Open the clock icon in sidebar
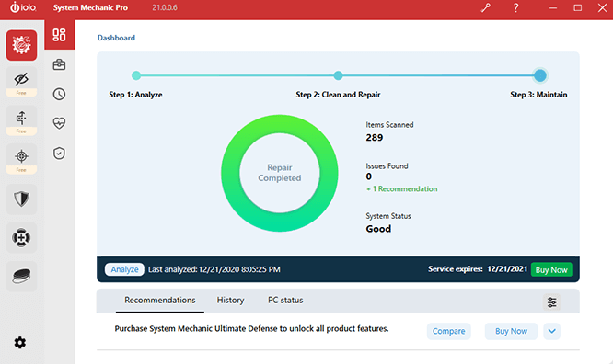 click(60, 94)
